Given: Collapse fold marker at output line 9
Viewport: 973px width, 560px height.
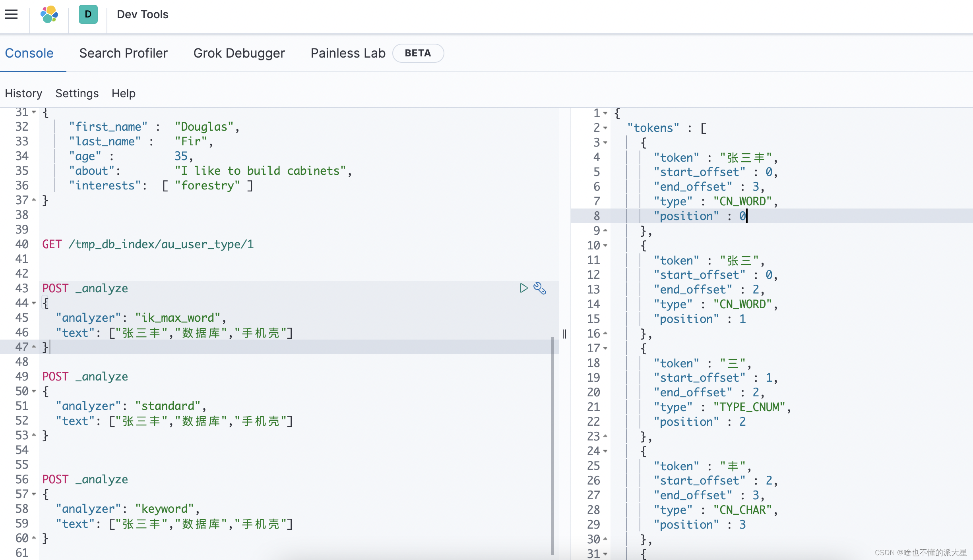Looking at the screenshot, I should [x=605, y=230].
